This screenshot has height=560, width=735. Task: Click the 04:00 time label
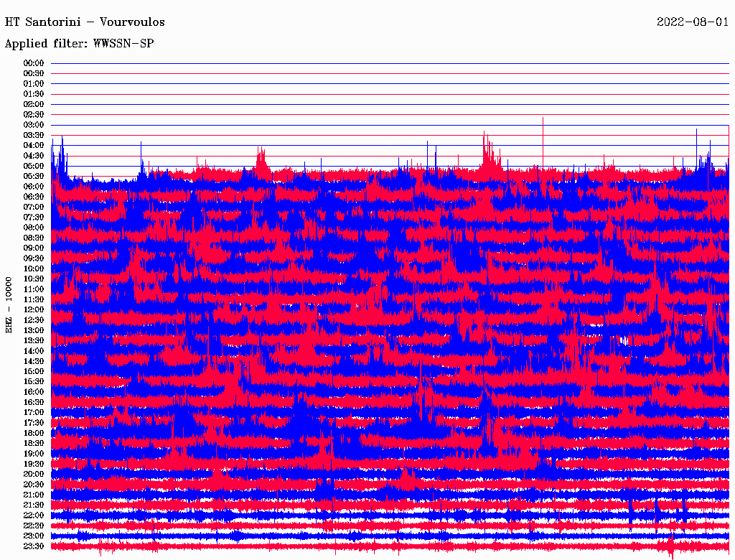[34, 145]
